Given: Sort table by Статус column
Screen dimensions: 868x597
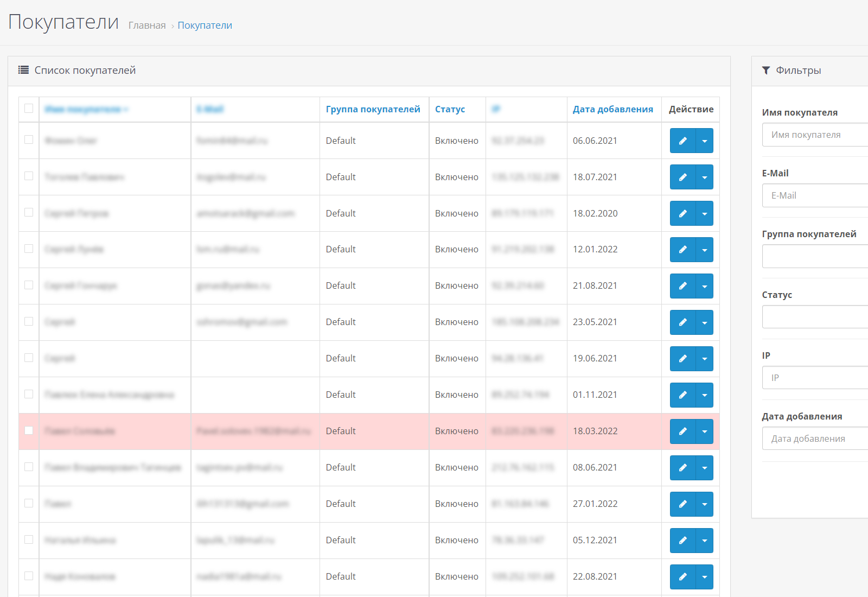Looking at the screenshot, I should pos(450,109).
